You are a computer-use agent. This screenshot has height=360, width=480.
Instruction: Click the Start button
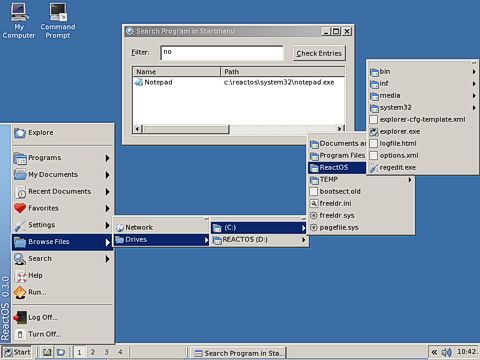[17, 352]
